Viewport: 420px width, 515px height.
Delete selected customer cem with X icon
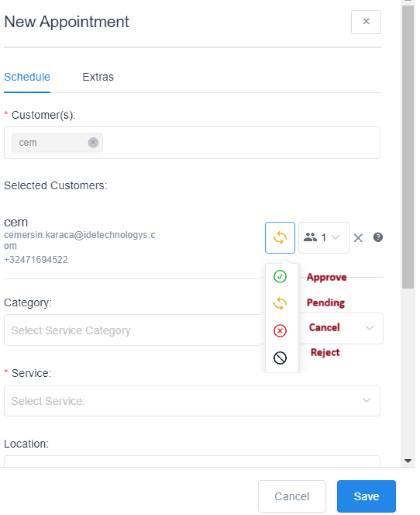point(358,238)
